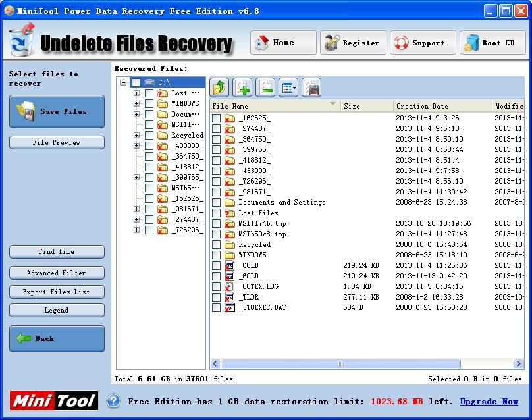Click the Find file button

[57, 251]
